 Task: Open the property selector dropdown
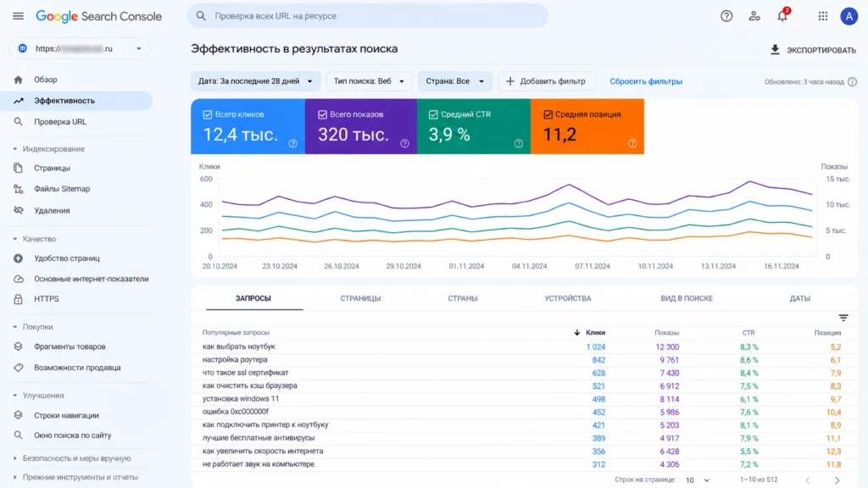[80, 48]
